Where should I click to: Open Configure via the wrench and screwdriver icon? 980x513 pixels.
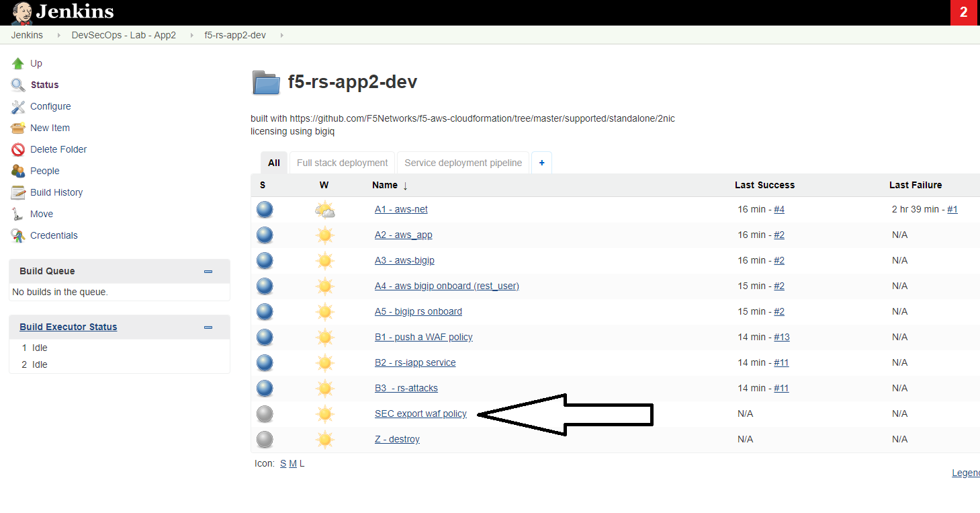click(18, 106)
